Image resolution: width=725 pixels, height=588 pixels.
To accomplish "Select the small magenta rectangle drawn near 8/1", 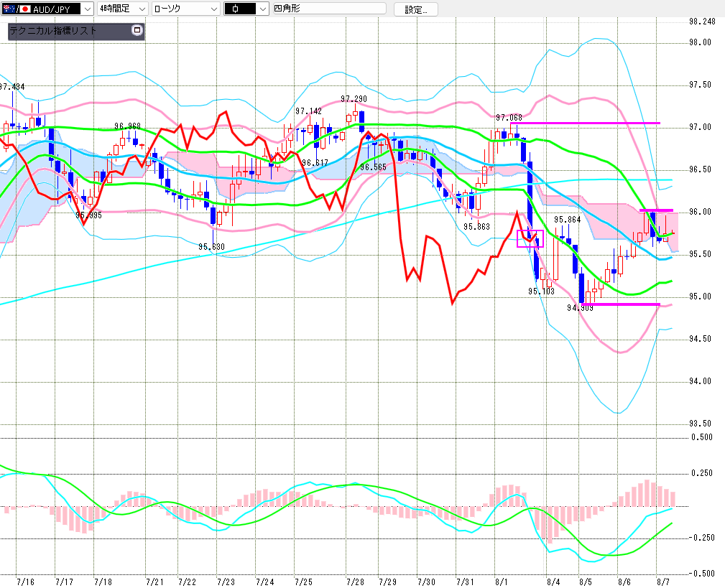I will [530, 238].
